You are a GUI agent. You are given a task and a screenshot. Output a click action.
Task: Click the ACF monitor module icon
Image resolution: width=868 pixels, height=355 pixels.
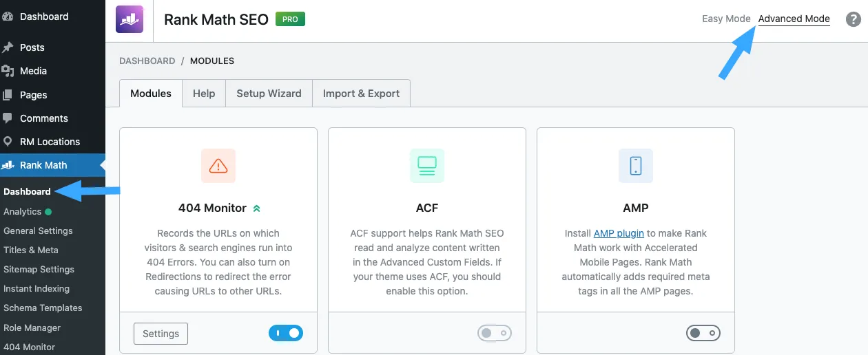click(x=427, y=166)
